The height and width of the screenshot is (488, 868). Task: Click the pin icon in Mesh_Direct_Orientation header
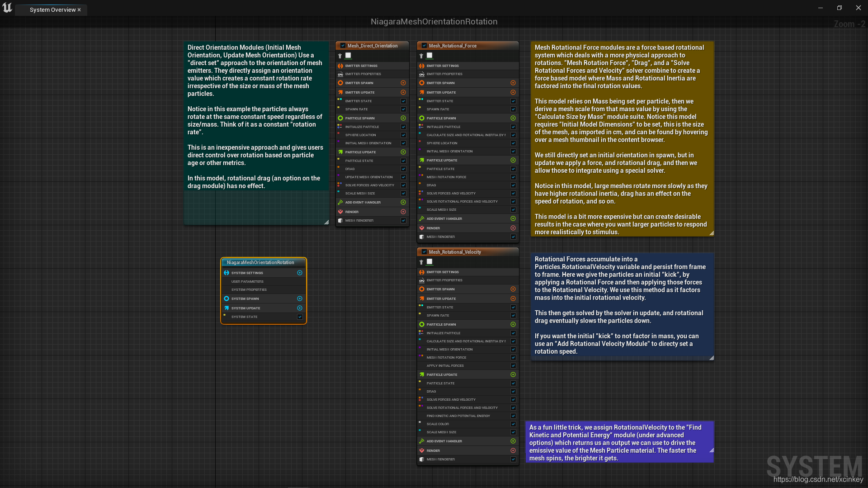pos(340,56)
